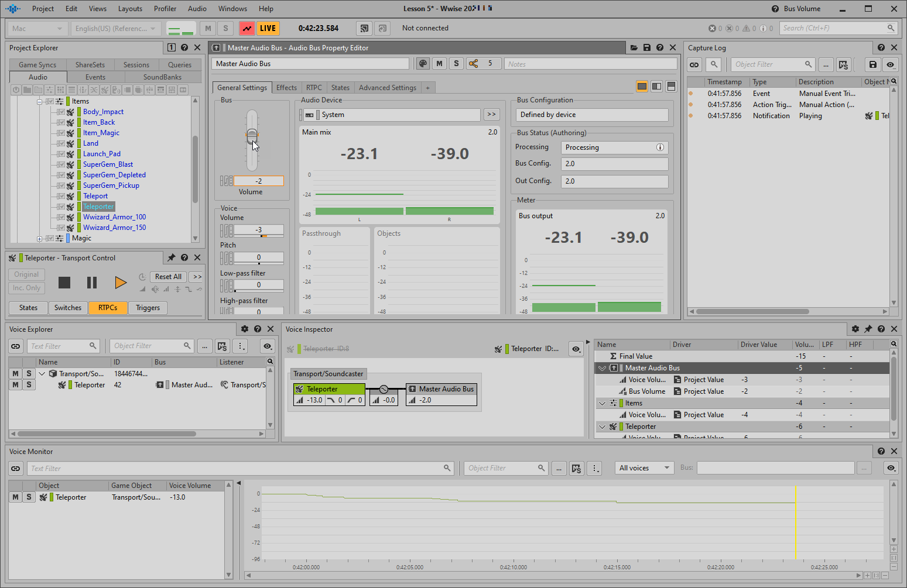Click the color palette icon beside Master Audio Bus

pos(423,64)
